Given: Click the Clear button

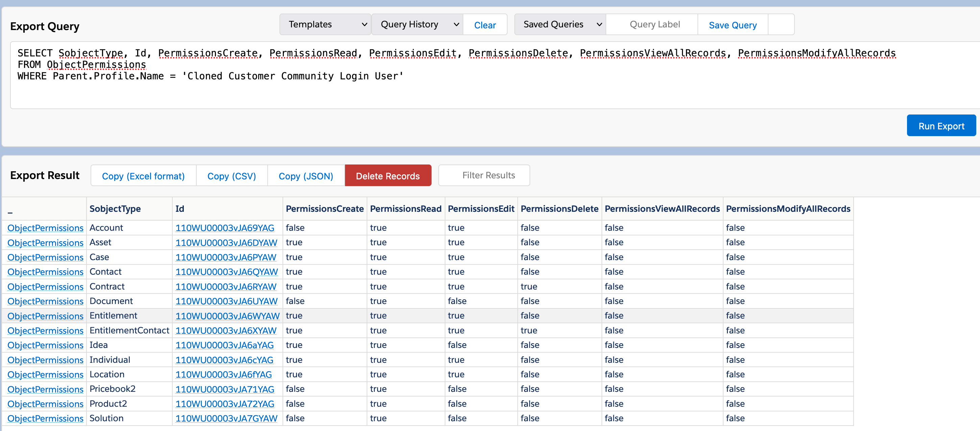Looking at the screenshot, I should pos(485,25).
